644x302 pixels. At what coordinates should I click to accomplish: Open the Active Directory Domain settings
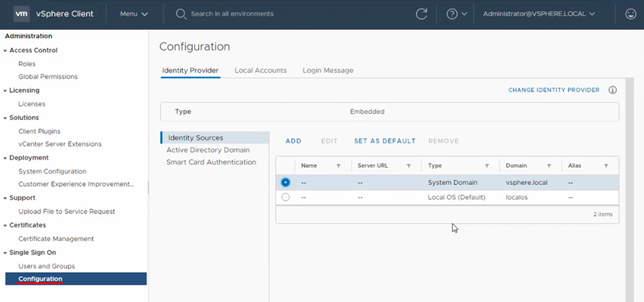208,150
